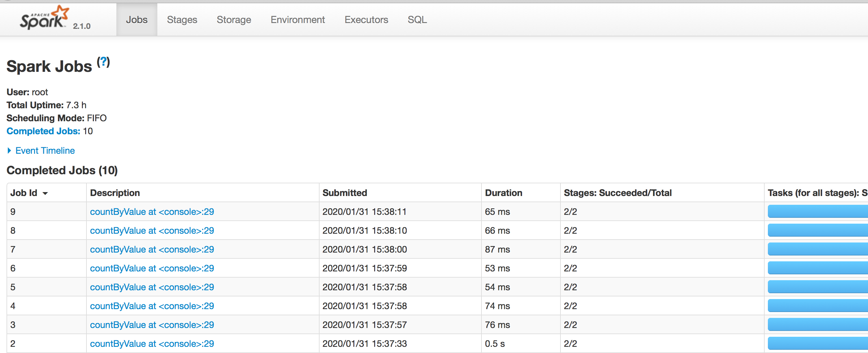Open the Stages tab
This screenshot has width=868, height=353.
pyautogui.click(x=182, y=20)
